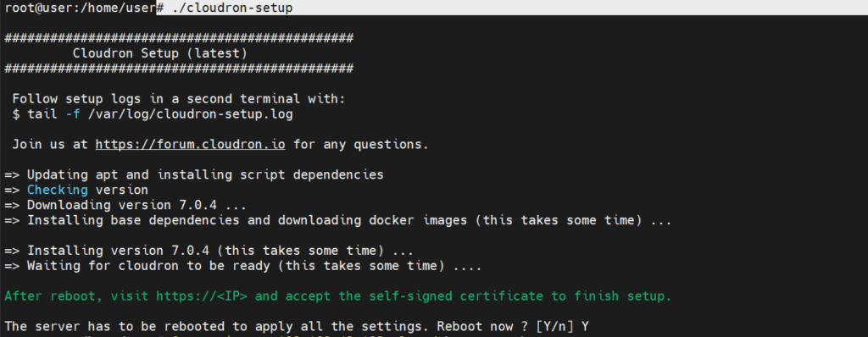This screenshot has width=868, height=337.
Task: Open the forum.cloudron.io link
Action: (x=191, y=145)
